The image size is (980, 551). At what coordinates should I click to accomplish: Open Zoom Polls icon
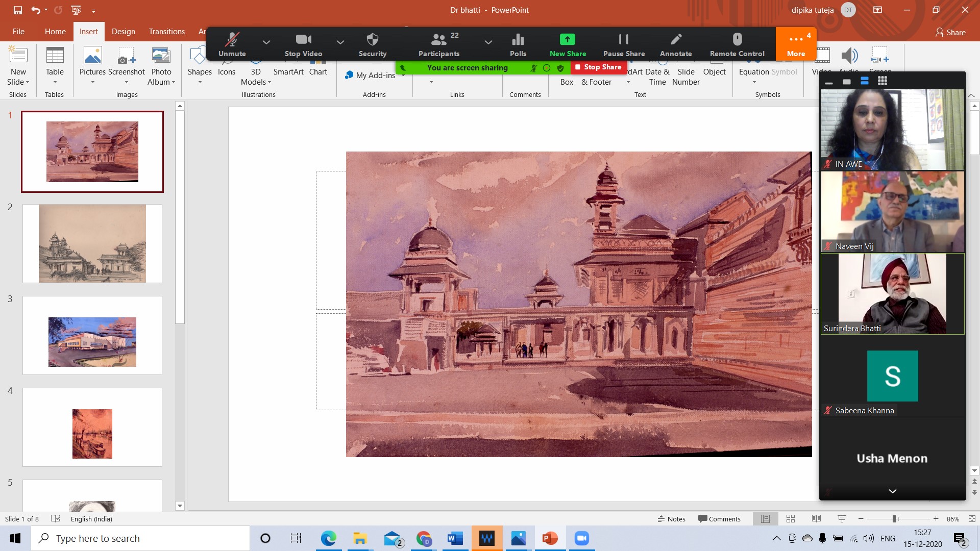518,40
